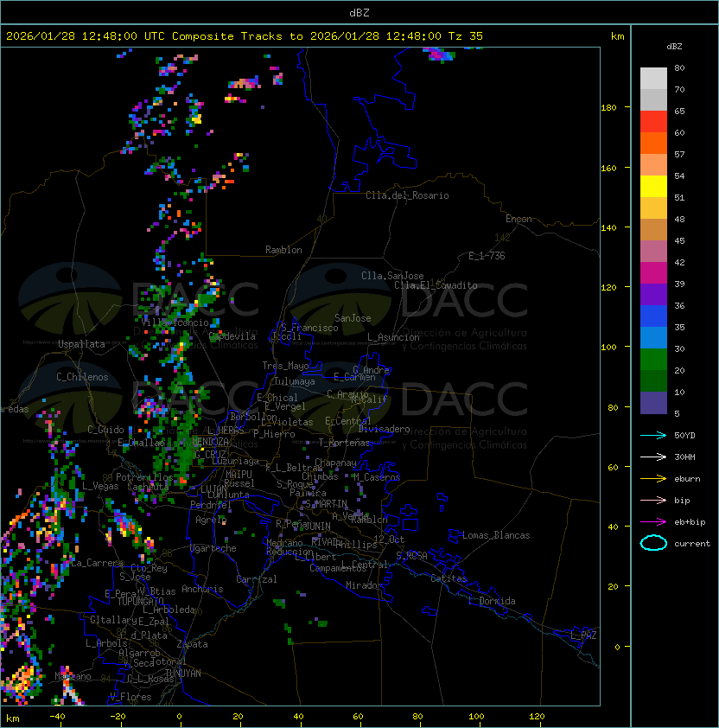Click the cyan current ellipse legend icon

click(653, 543)
